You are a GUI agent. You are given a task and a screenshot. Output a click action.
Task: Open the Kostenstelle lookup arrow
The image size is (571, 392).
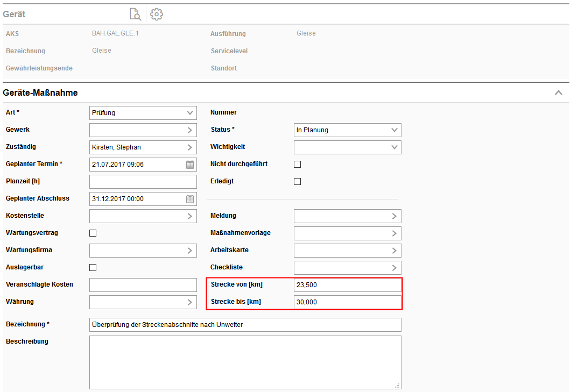tap(190, 216)
